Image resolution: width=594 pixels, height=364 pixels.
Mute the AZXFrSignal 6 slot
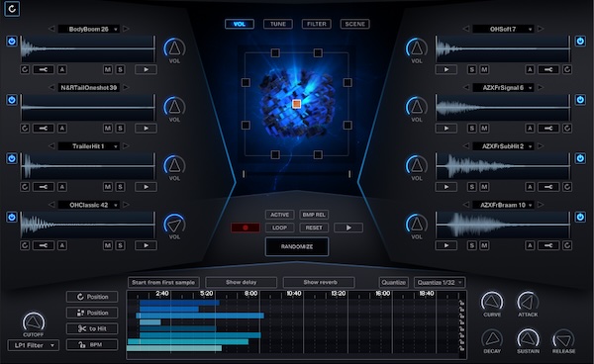pos(484,129)
